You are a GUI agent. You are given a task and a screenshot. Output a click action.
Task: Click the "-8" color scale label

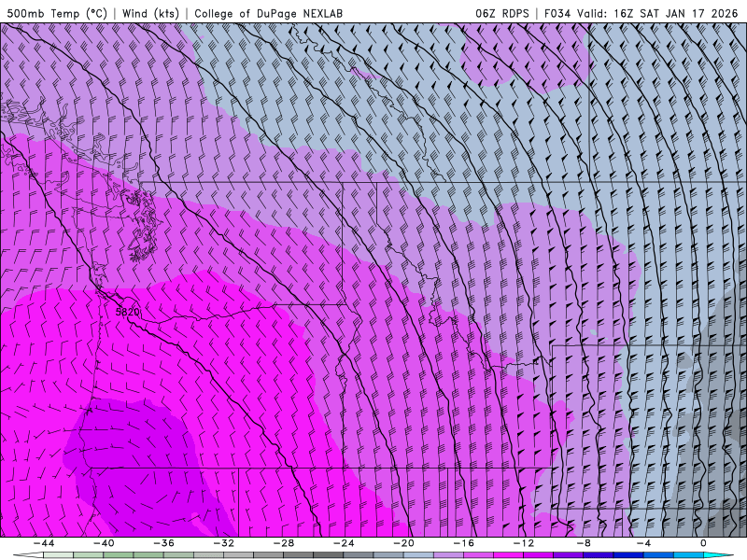pos(583,543)
